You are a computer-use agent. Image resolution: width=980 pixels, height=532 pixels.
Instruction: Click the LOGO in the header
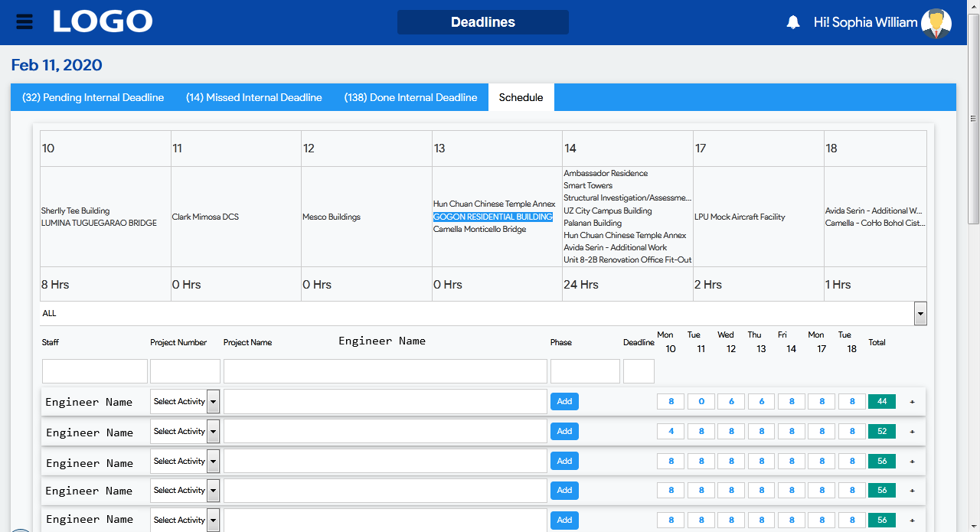103,21
